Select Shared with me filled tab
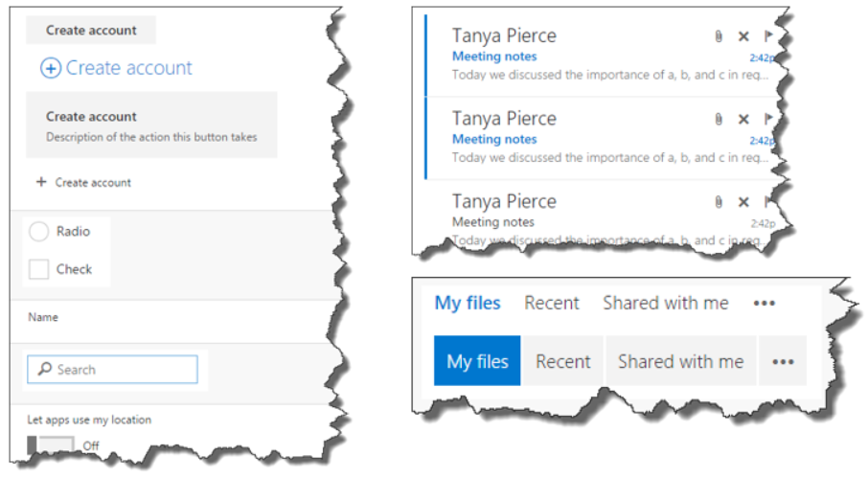 (680, 362)
